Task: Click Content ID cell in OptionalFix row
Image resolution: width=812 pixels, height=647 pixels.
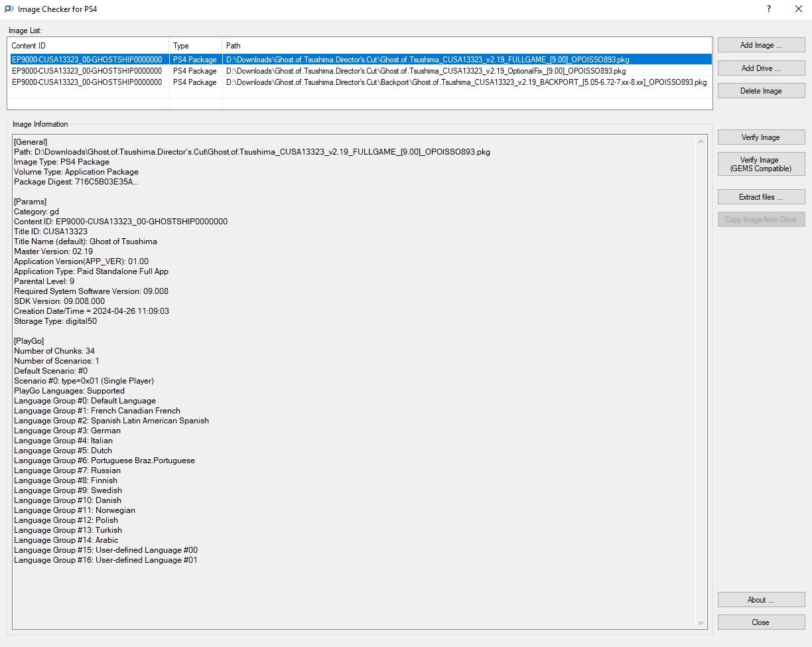Action: click(x=87, y=71)
